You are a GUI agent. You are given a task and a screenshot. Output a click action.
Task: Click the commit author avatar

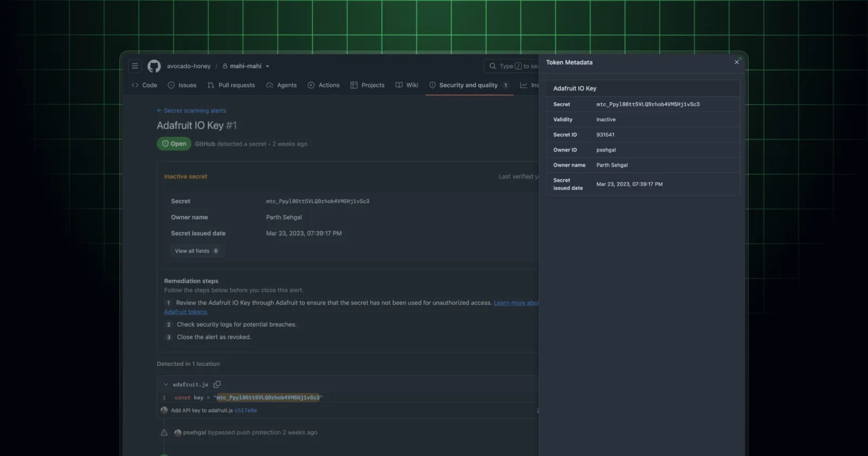pyautogui.click(x=164, y=410)
